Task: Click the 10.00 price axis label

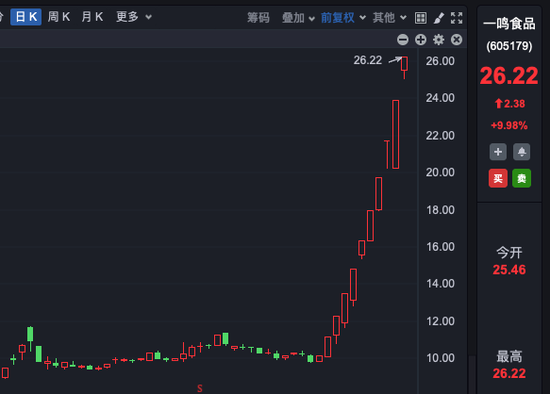Action: (441, 358)
